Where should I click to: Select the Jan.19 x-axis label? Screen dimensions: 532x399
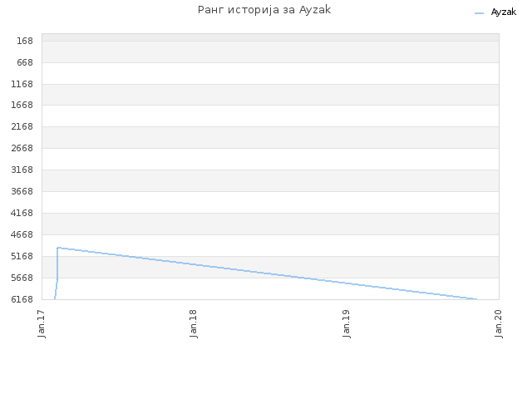346,323
